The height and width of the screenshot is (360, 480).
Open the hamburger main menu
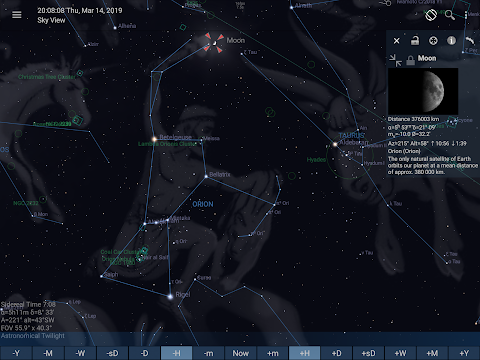pos(17,15)
